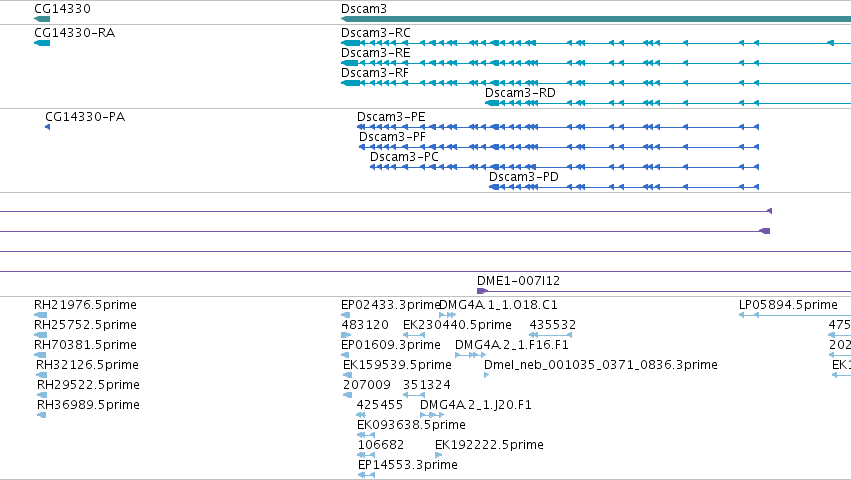This screenshot has width=851, height=480.
Task: Click the 483120 feature label
Action: 365,325
